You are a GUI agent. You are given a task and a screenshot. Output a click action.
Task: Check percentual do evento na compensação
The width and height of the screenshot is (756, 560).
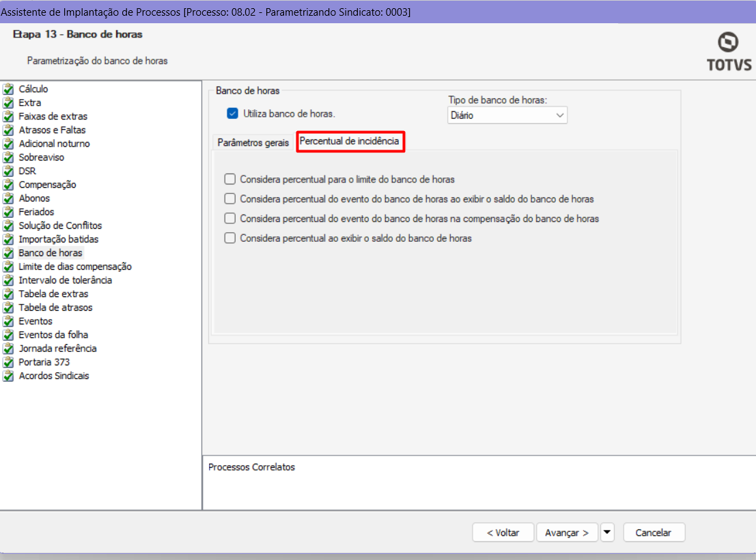tap(230, 219)
